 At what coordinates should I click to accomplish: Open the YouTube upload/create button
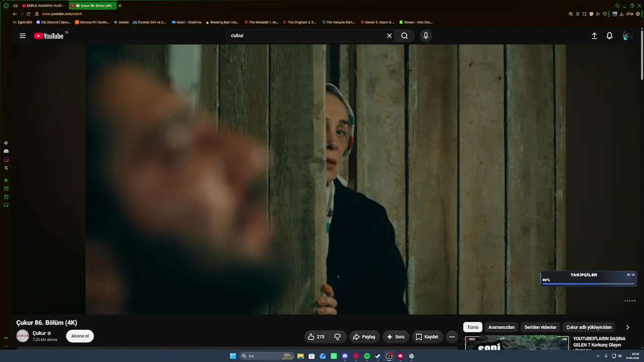tap(594, 36)
